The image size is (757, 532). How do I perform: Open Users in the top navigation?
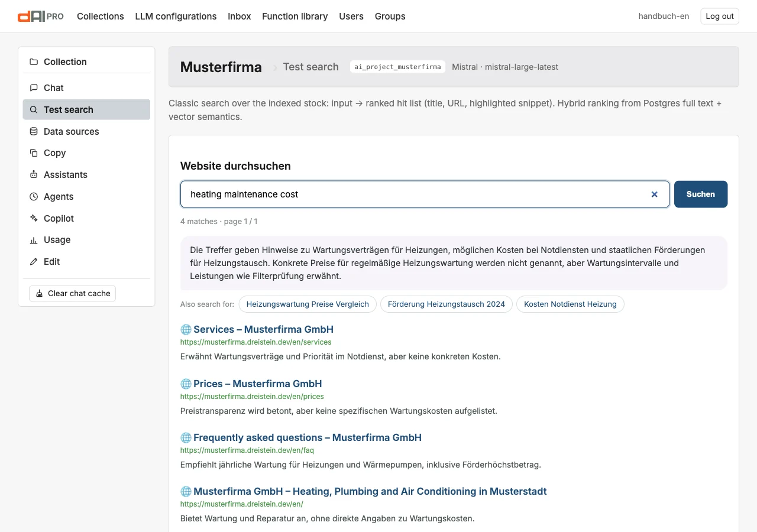[351, 17]
